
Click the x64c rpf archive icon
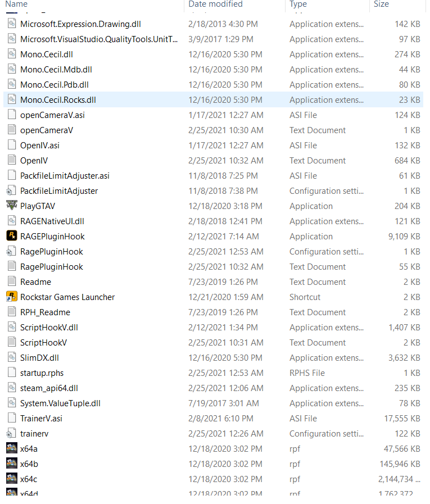(12, 479)
